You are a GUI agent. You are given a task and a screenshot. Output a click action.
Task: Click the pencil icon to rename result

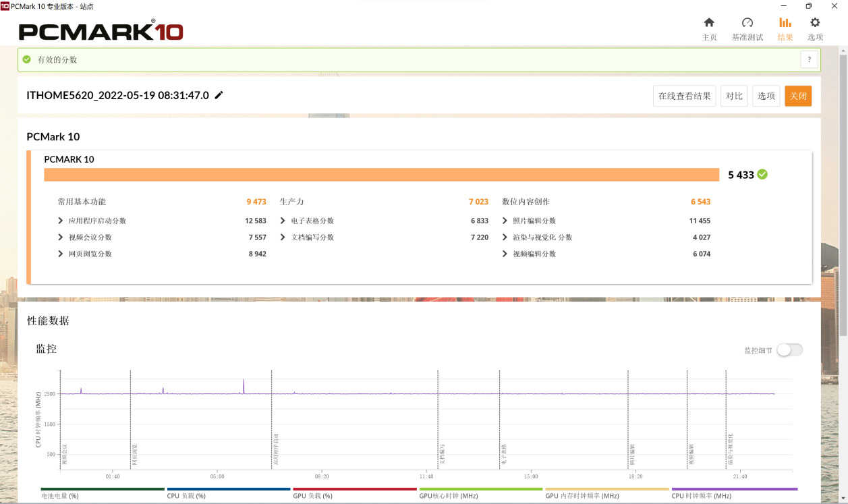point(219,95)
